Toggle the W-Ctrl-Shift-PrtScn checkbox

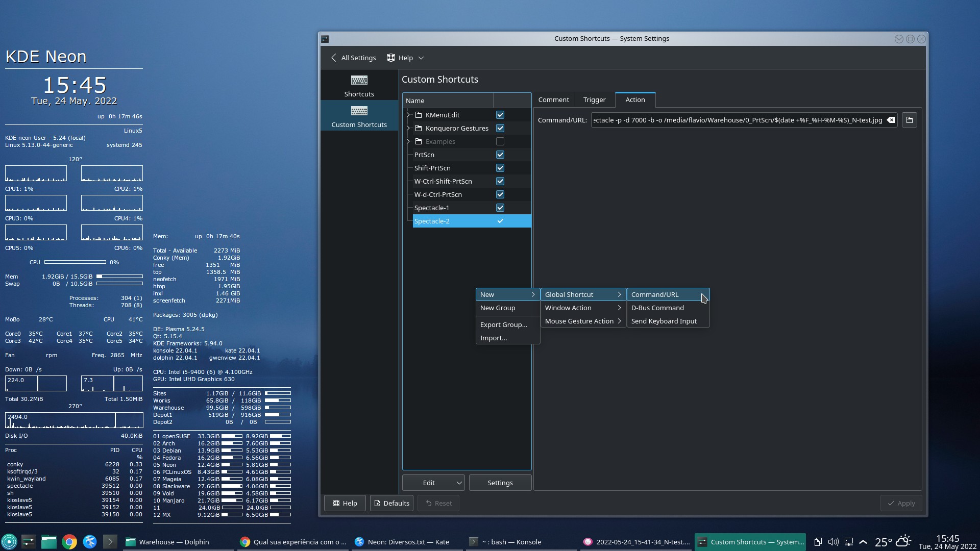tap(500, 181)
